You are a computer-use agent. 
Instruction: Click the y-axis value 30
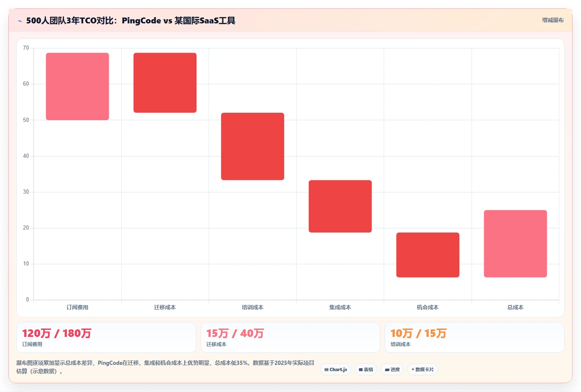(26, 192)
